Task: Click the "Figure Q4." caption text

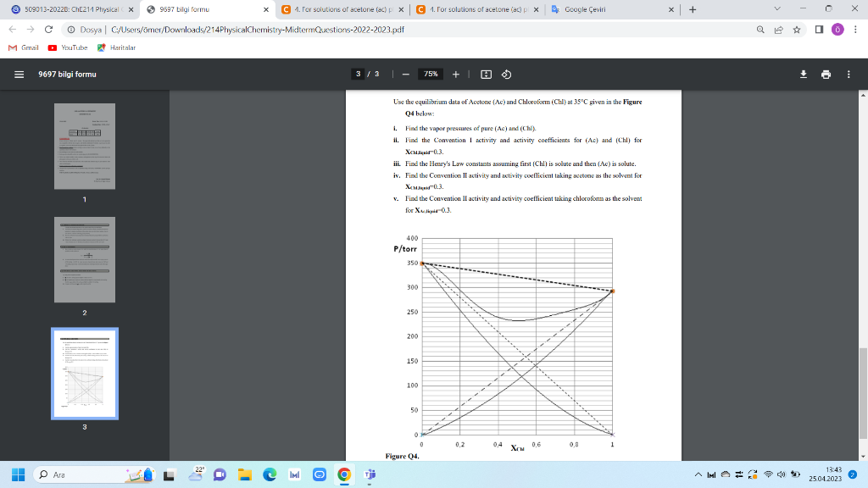Action: point(403,456)
